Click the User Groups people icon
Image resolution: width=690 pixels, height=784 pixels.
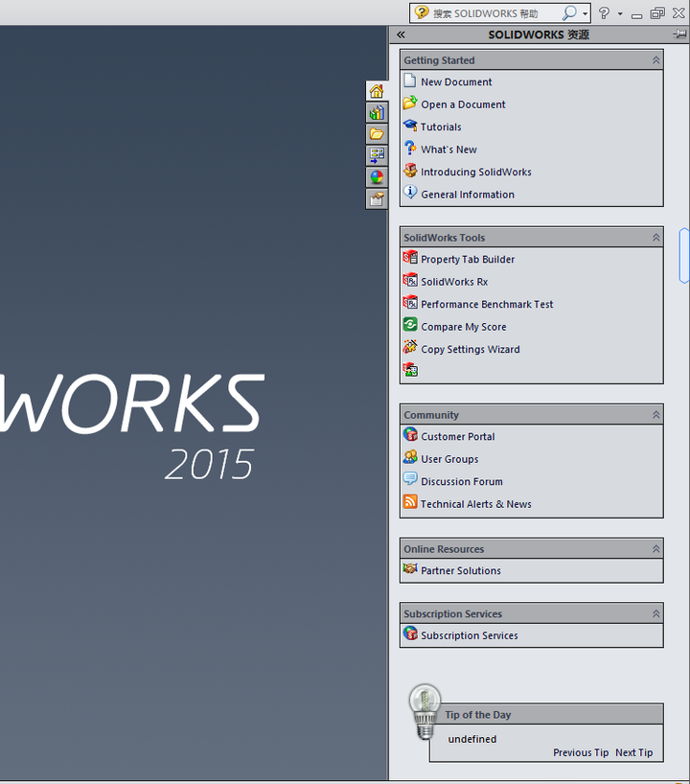coord(410,457)
